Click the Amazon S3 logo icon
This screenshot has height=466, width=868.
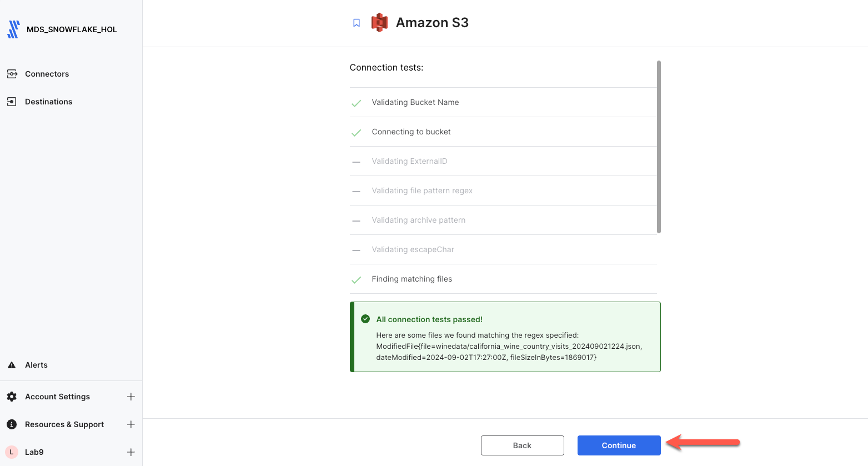coord(379,23)
